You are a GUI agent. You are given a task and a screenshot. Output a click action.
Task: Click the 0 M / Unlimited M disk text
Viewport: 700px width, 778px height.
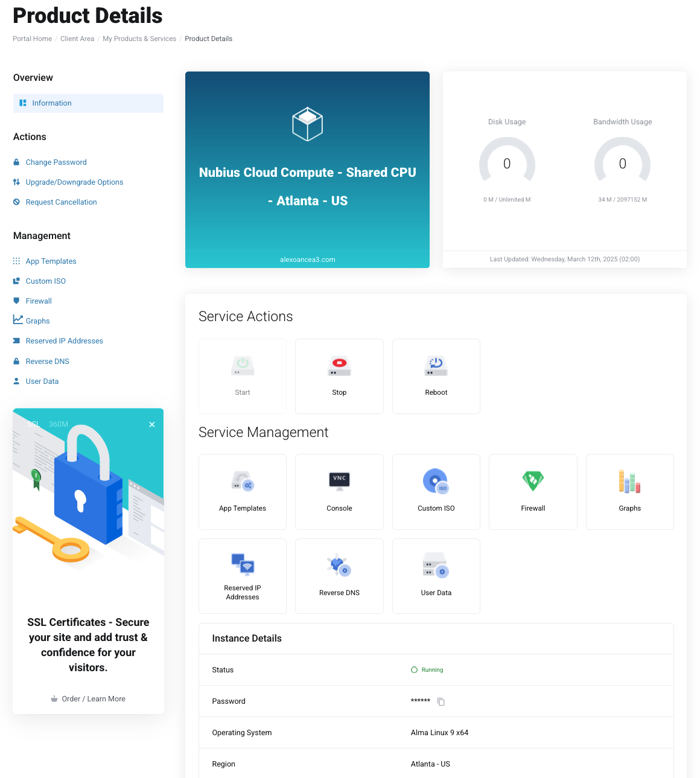point(507,200)
